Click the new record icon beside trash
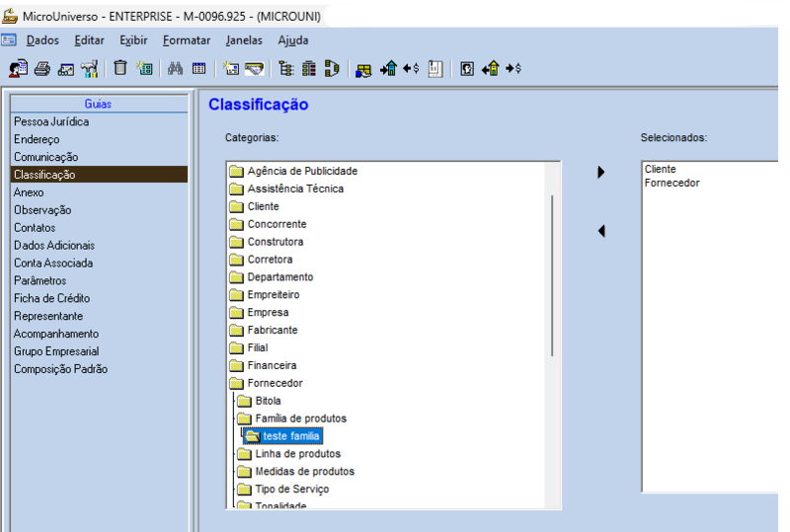Screen dimensions: 790x532 (x=145, y=68)
